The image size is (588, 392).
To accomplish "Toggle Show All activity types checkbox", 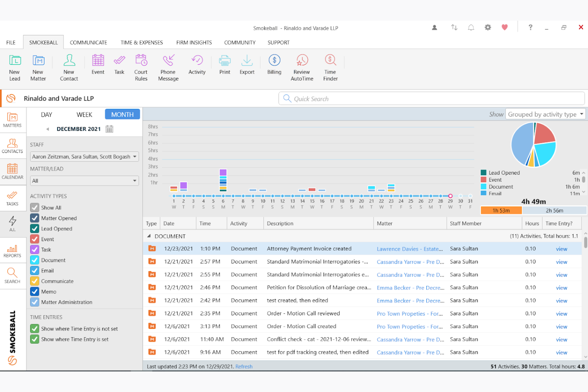I will click(x=35, y=207).
